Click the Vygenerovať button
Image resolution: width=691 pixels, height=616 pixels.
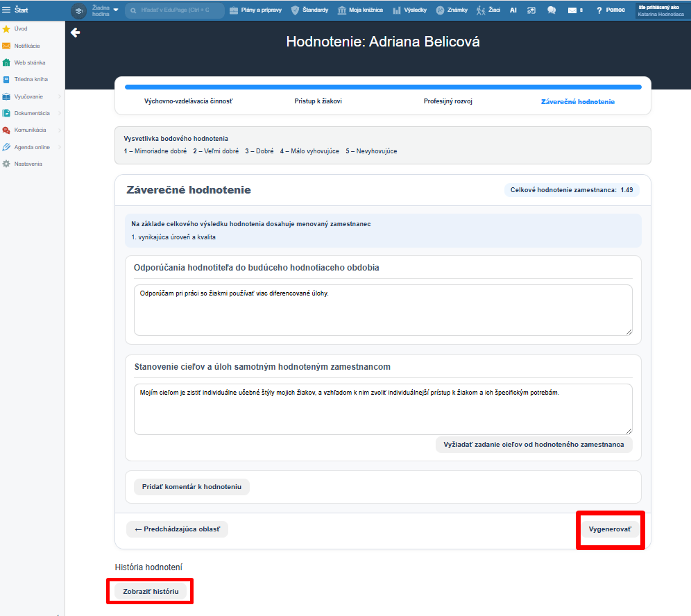pos(610,529)
